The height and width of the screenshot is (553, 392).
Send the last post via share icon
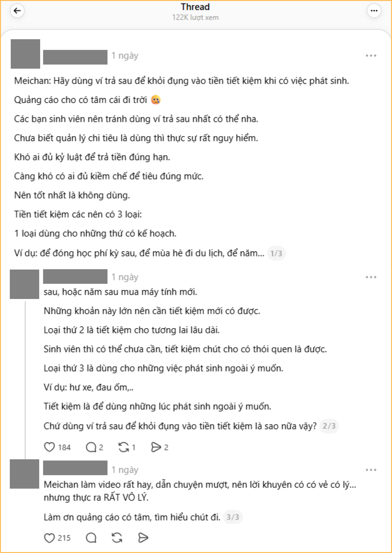pyautogui.click(x=143, y=537)
